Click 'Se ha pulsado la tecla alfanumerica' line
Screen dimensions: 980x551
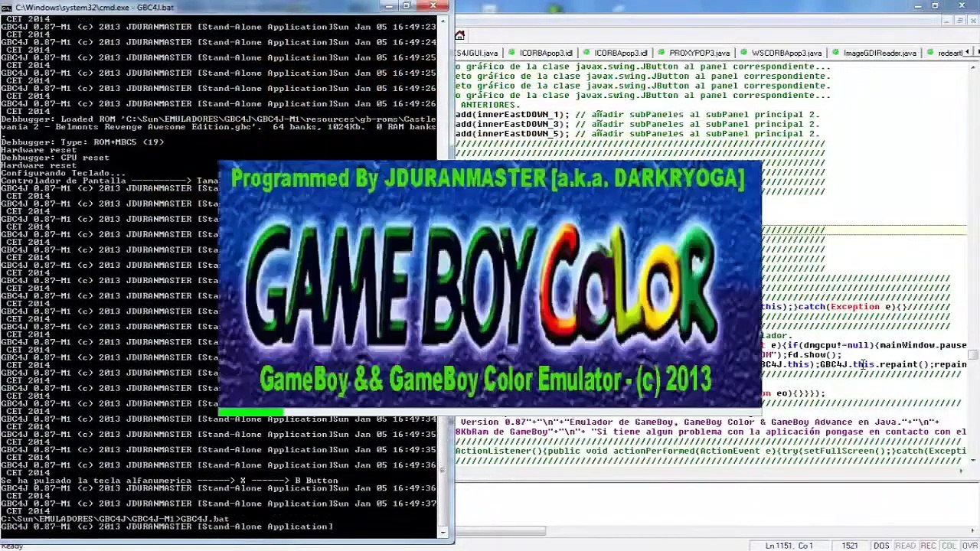point(169,481)
